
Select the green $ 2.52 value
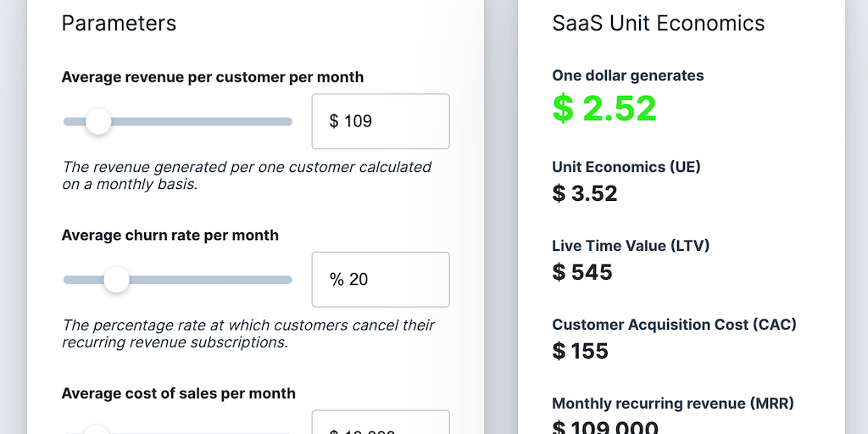point(604,108)
